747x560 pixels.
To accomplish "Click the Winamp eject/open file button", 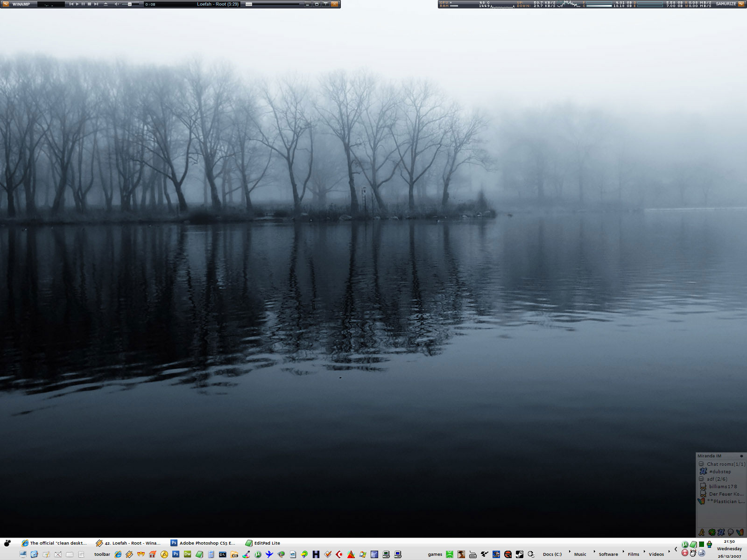I will point(106,4).
